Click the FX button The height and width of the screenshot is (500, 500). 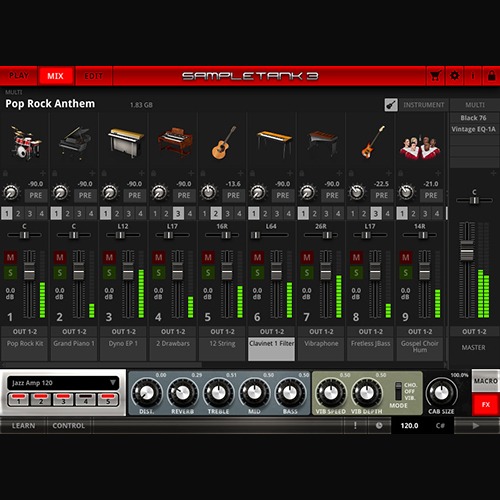coord(486,404)
